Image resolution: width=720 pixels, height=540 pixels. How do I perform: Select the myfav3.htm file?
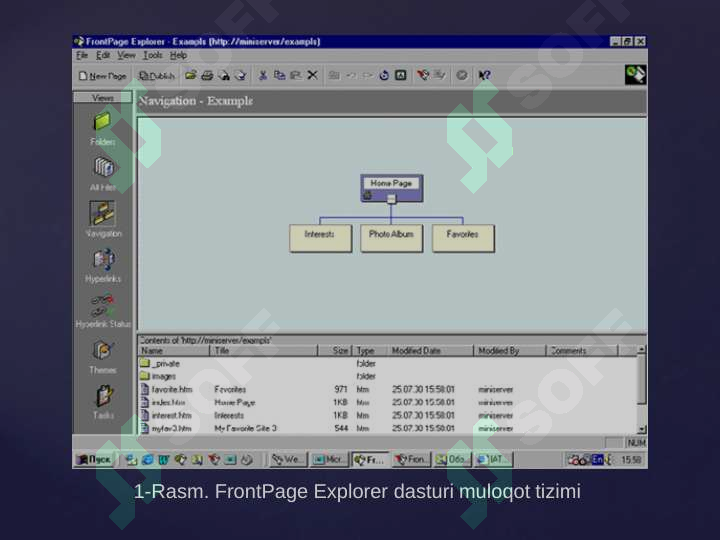(x=388, y=428)
